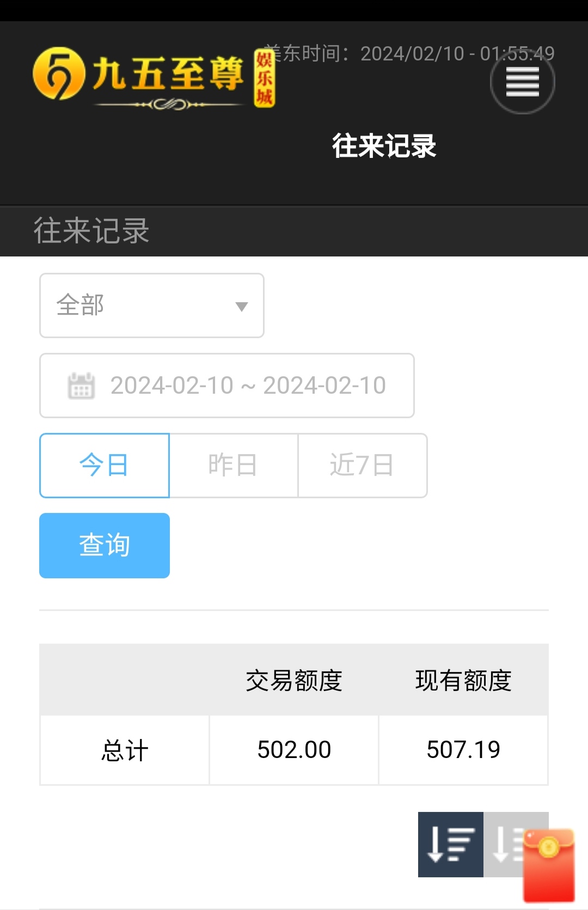Select the 今日 date filter

tap(105, 466)
